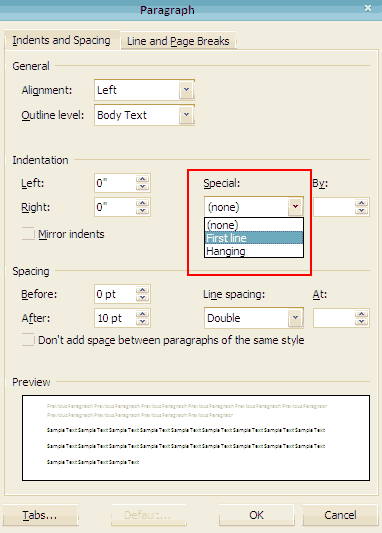The width and height of the screenshot is (382, 533).
Task: Increase the Right indent with up arrow
Action: click(142, 203)
